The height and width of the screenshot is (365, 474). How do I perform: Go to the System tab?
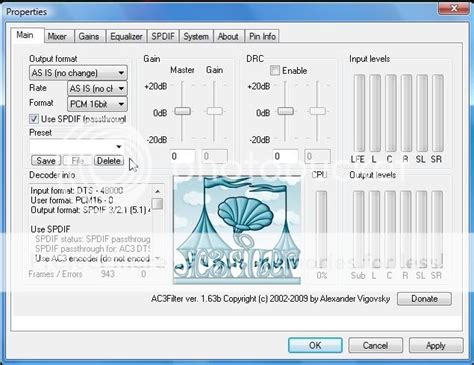[x=196, y=36]
